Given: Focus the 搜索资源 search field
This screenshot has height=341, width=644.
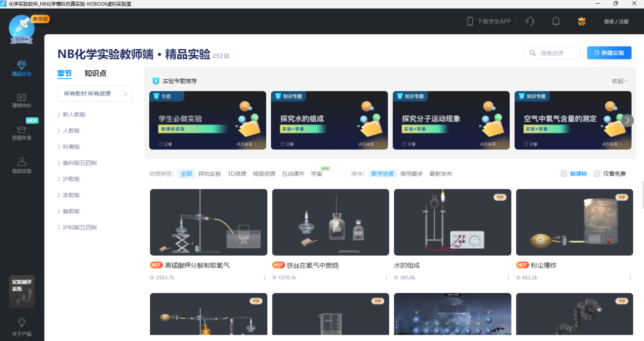Looking at the screenshot, I should [x=553, y=53].
